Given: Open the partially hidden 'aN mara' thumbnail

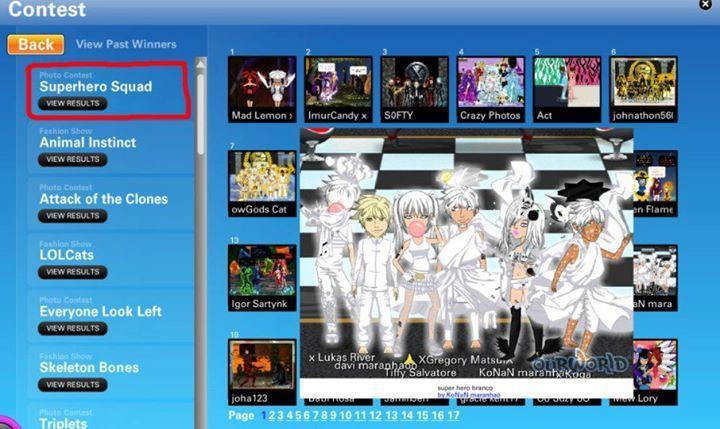Looking at the screenshot, I should point(655,278).
